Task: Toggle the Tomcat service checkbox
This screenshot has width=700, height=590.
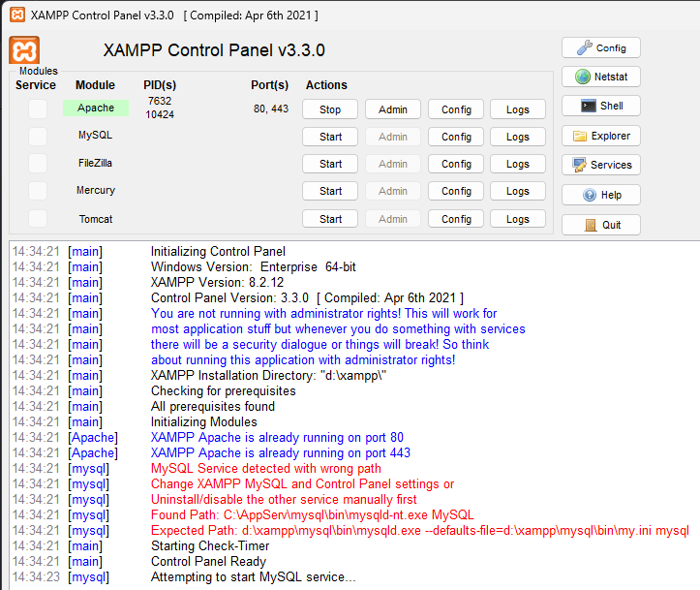Action: click(x=38, y=219)
